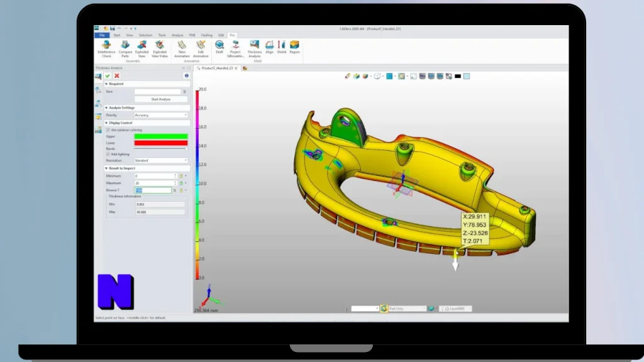
Task: Switch to the View ribbon tab
Action: (x=130, y=35)
